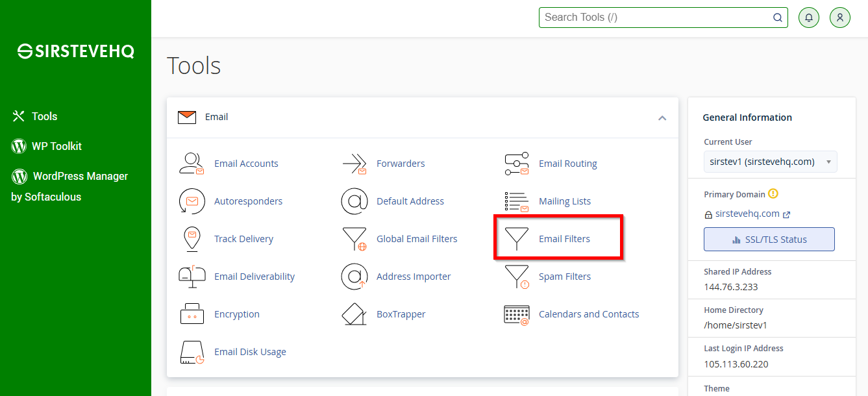The height and width of the screenshot is (396, 868).
Task: Click the shared IP 144.76.3.233
Action: coord(731,287)
